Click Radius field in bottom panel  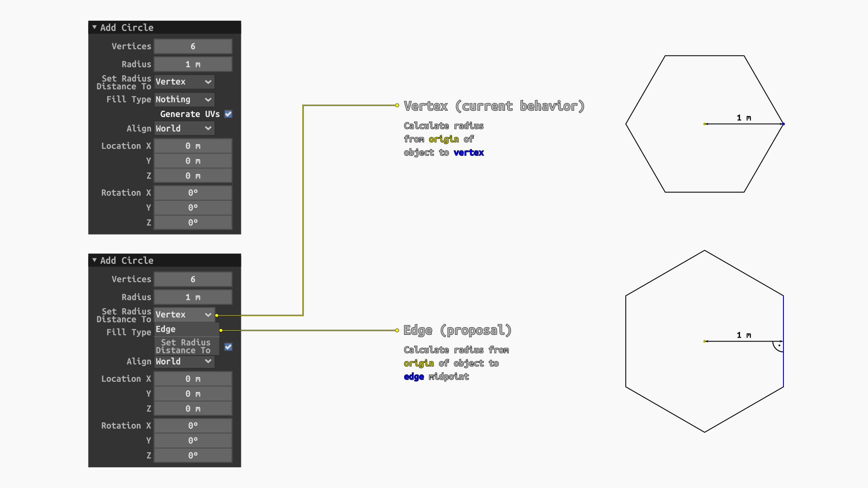coord(193,297)
